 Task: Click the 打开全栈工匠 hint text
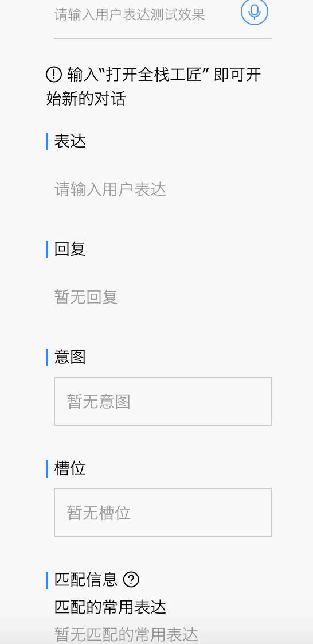(154, 75)
